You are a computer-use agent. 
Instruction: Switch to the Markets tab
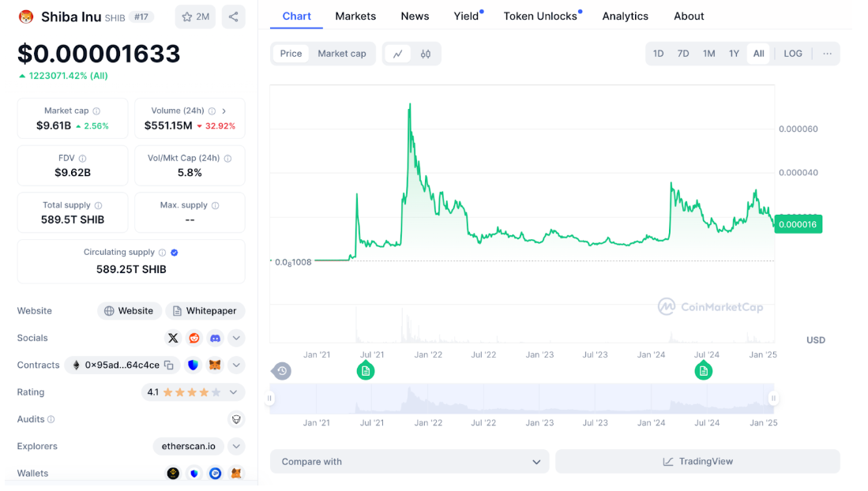[x=355, y=16]
